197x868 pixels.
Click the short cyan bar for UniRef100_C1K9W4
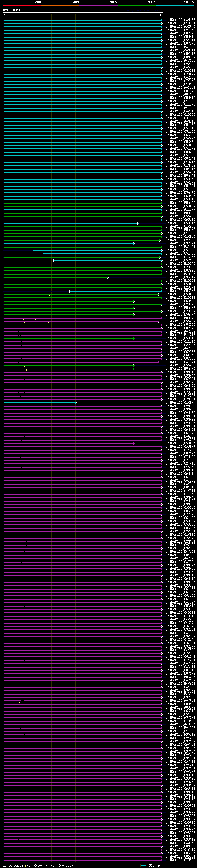40,403
